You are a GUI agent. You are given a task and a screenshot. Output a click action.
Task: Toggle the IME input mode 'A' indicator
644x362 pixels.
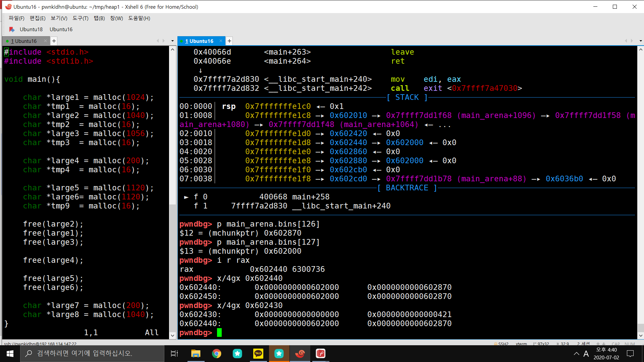(586, 354)
